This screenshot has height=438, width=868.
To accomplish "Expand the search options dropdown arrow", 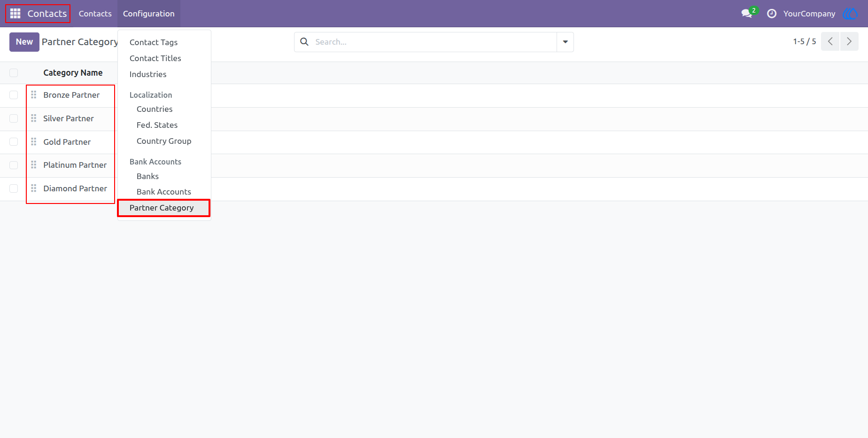I will (x=565, y=42).
